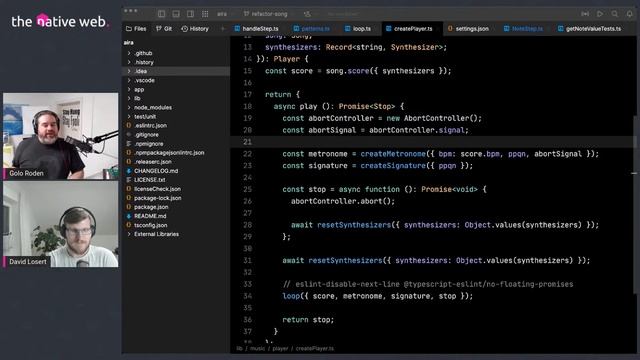Open .eslintrc.json file

click(150, 125)
